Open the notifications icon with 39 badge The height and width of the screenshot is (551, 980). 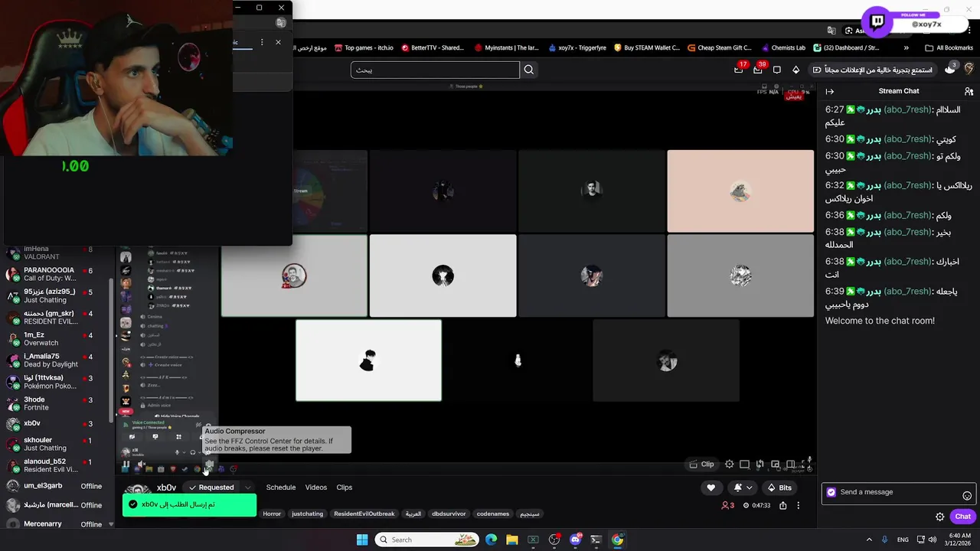(x=758, y=70)
